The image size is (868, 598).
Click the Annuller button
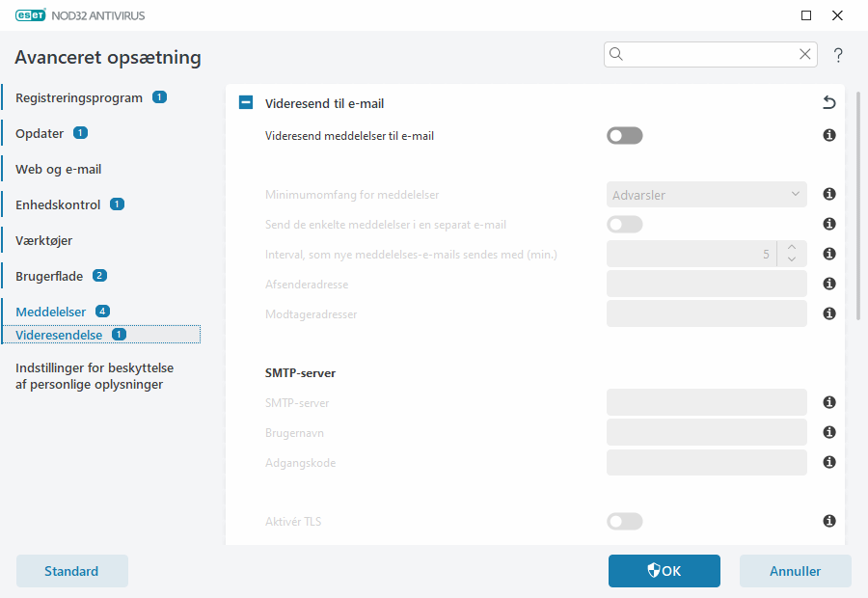point(795,571)
